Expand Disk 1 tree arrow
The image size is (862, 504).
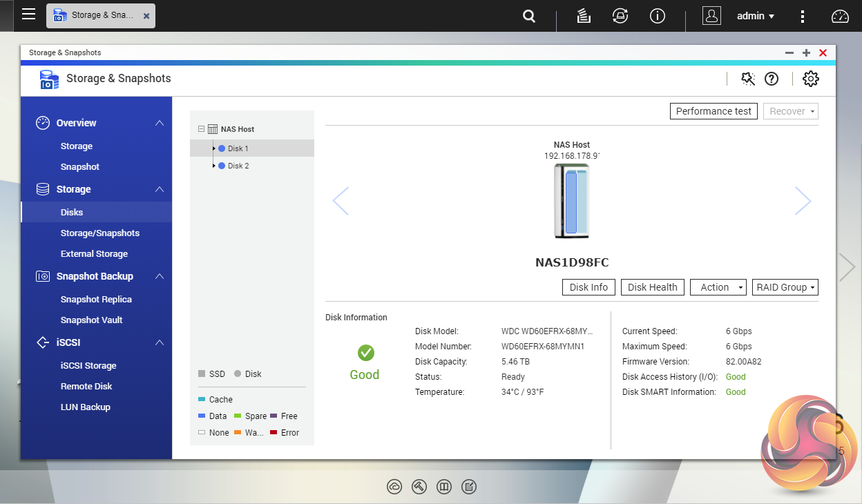click(214, 148)
